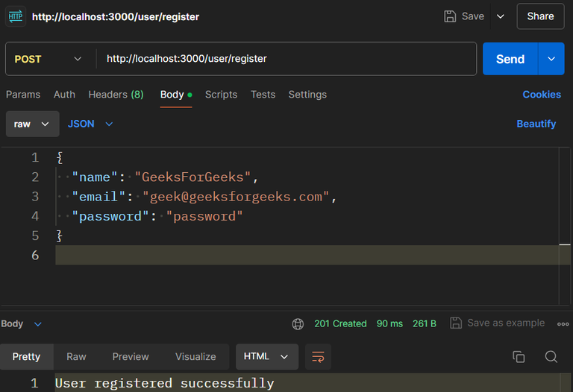
Task: Search the response with magnifier icon
Action: 551,356
